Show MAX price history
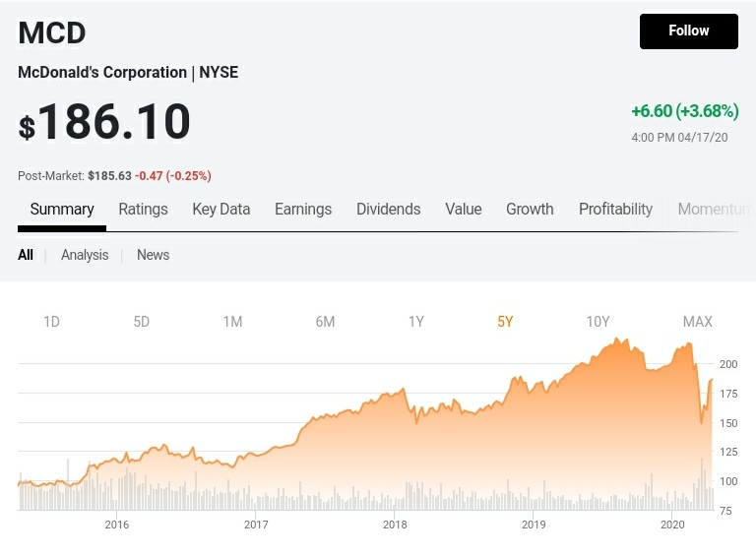 click(x=697, y=322)
